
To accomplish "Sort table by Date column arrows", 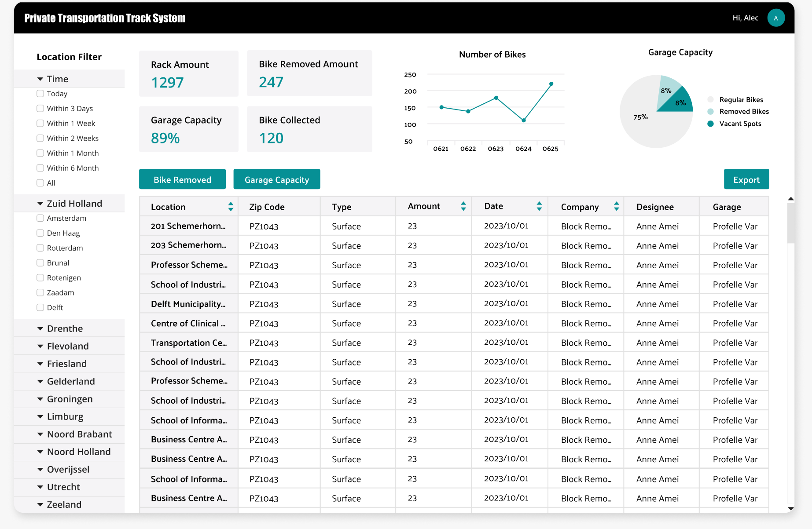I will pyautogui.click(x=539, y=206).
